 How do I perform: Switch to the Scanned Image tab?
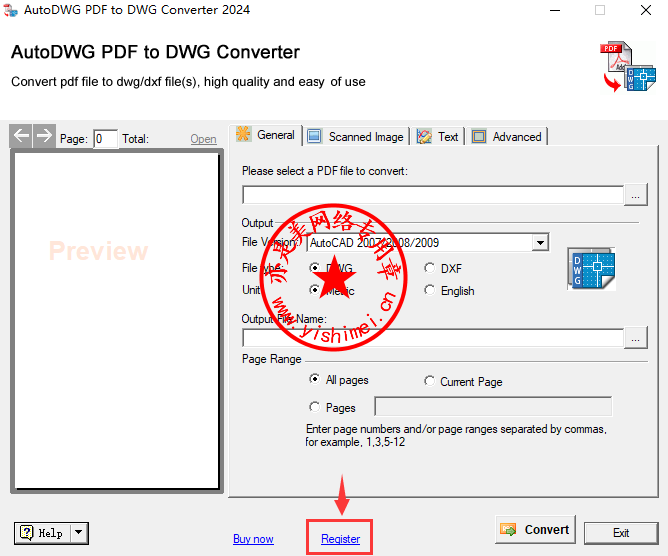(x=356, y=137)
